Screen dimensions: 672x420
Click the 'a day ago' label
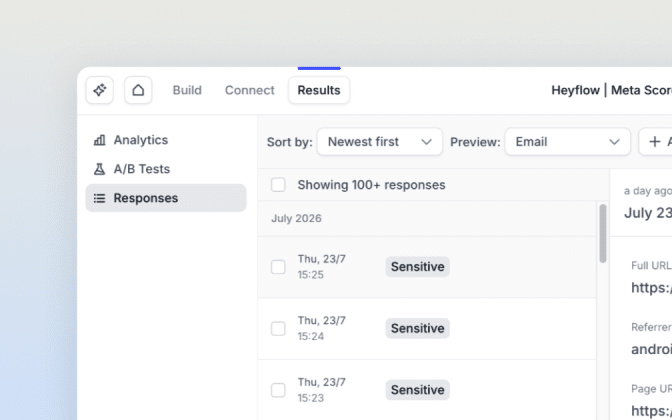[x=648, y=191]
